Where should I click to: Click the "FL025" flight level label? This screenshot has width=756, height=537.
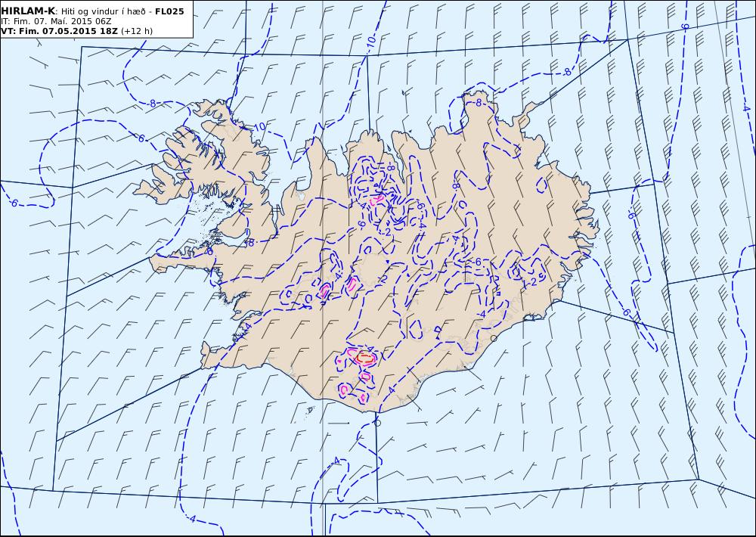169,11
